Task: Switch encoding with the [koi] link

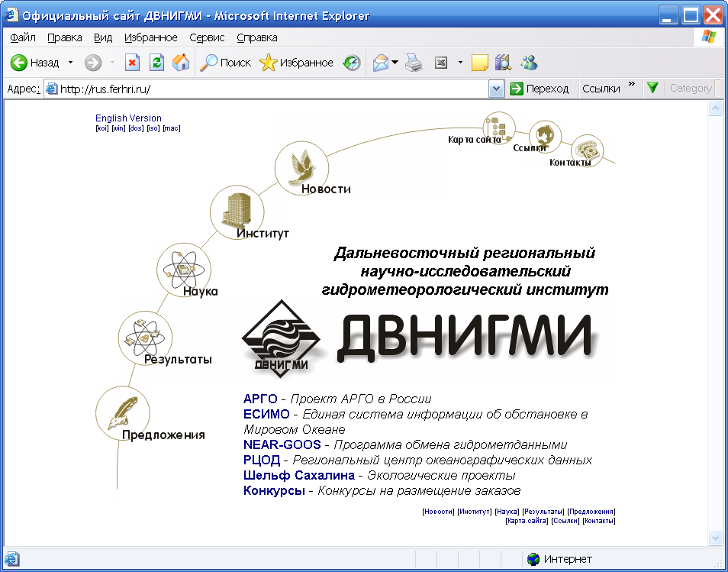Action: click(101, 128)
